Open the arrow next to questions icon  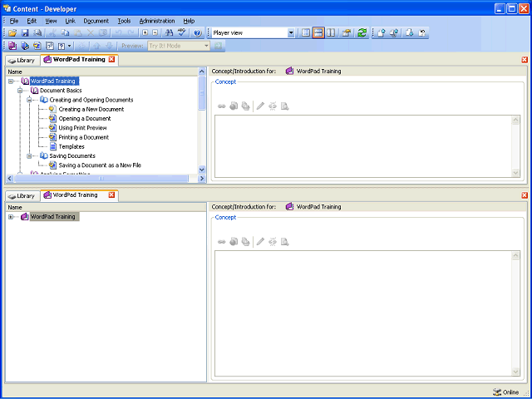[70, 46]
